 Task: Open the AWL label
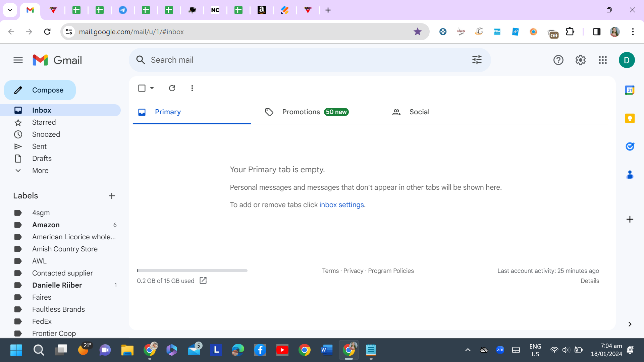pos(60,261)
